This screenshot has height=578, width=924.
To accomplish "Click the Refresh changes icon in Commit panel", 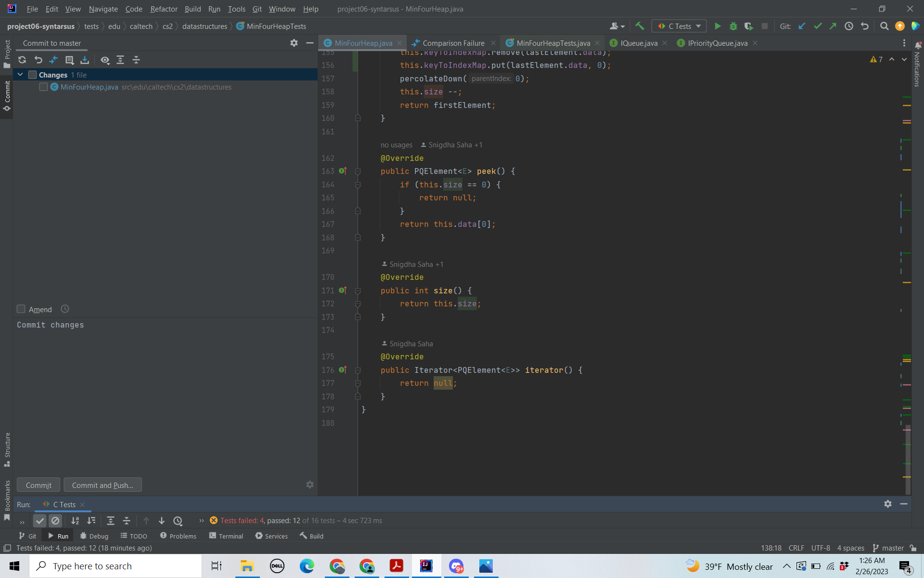I will pyautogui.click(x=22, y=60).
